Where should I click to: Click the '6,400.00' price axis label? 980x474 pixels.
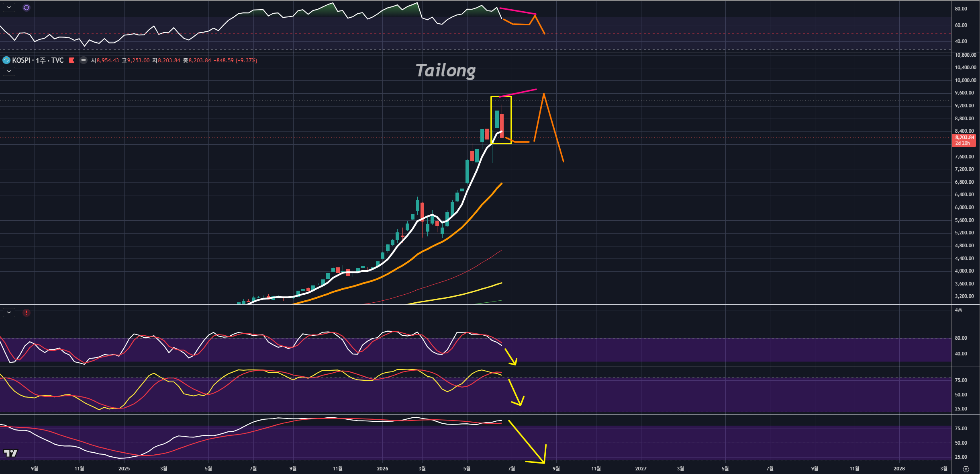coord(964,195)
